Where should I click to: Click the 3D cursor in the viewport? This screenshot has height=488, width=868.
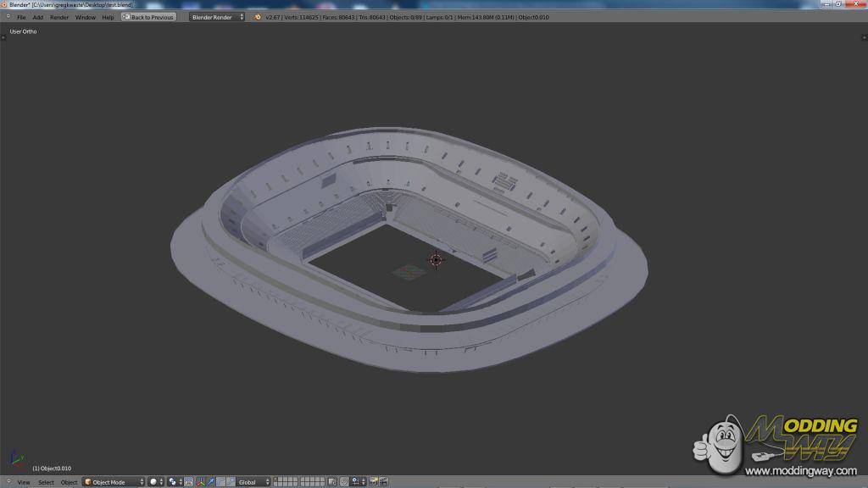(x=436, y=259)
